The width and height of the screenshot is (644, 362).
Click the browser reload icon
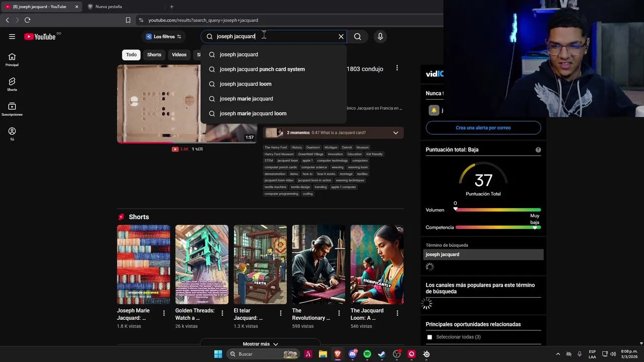[x=27, y=20]
